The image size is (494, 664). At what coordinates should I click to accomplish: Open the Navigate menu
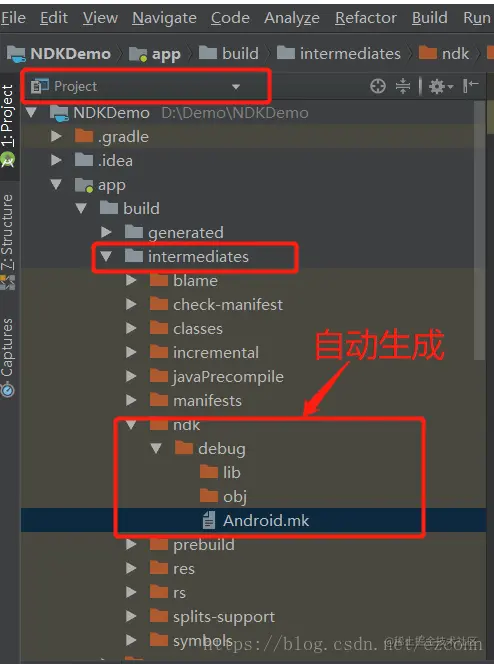(164, 18)
